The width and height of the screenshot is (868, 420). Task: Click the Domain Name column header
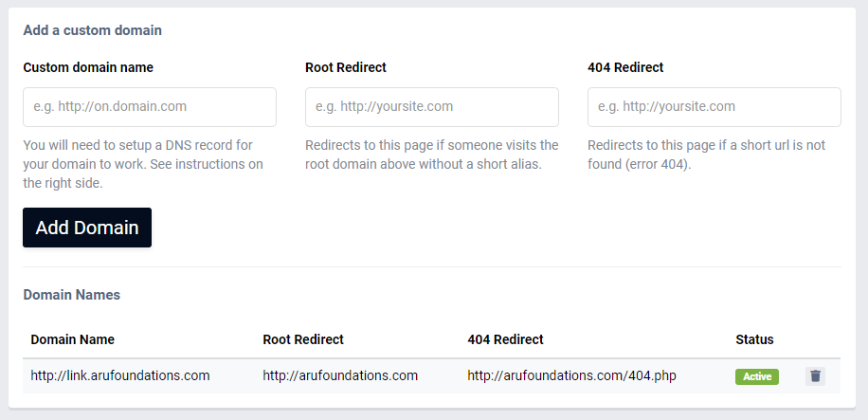tap(73, 339)
